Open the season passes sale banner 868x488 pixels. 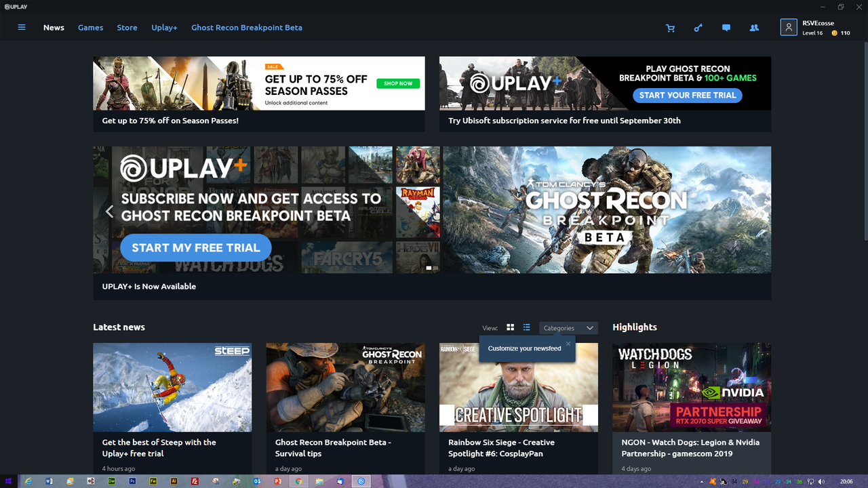[x=259, y=83]
